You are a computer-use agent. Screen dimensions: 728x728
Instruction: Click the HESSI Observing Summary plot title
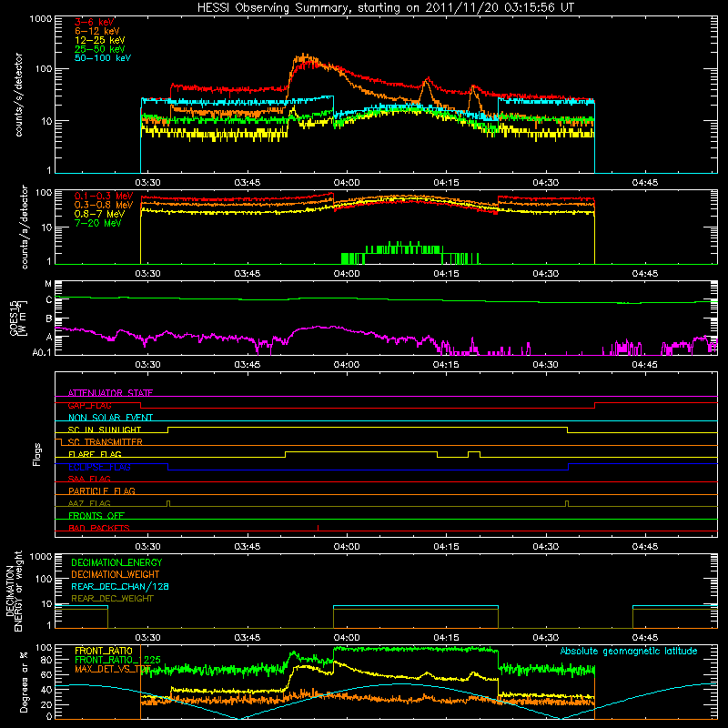click(385, 8)
